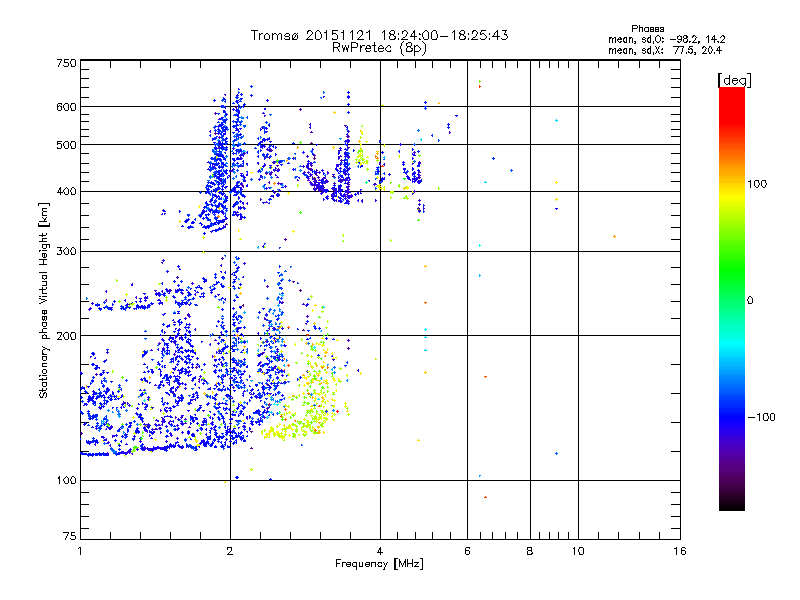Image resolution: width=800 pixels, height=600 pixels.
Task: Click the "mean, sd,X: 77.5, 20.4" line
Action: click(665, 50)
